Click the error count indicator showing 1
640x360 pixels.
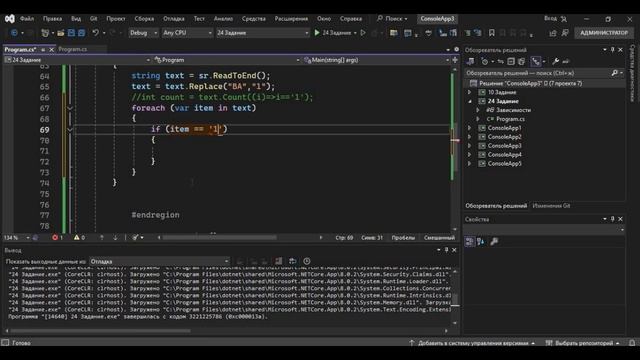(58, 238)
